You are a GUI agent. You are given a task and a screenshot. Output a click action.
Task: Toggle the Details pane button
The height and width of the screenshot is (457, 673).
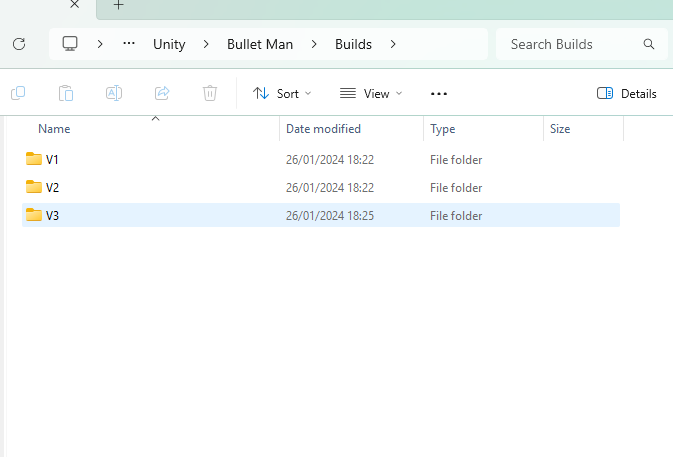click(627, 93)
